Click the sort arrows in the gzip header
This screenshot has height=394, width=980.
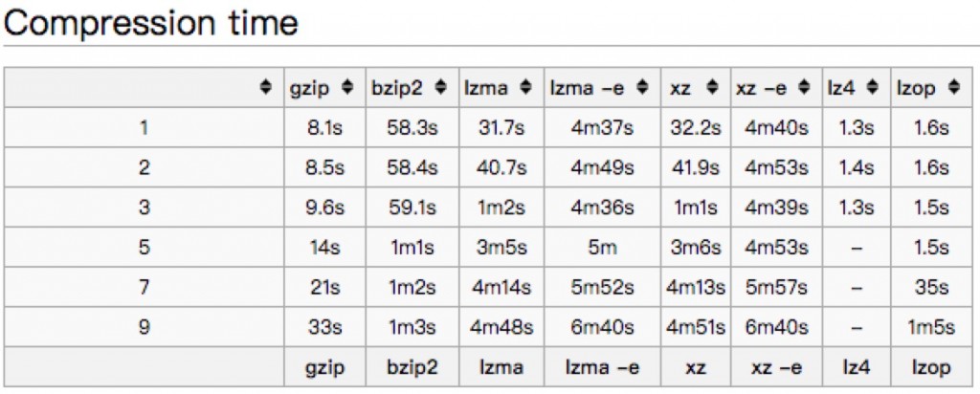click(x=348, y=88)
